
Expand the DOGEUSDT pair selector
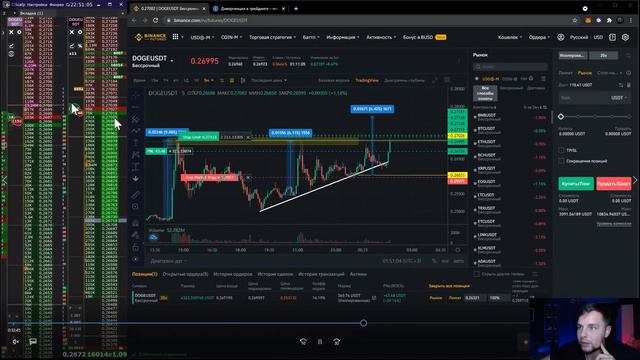click(x=172, y=60)
